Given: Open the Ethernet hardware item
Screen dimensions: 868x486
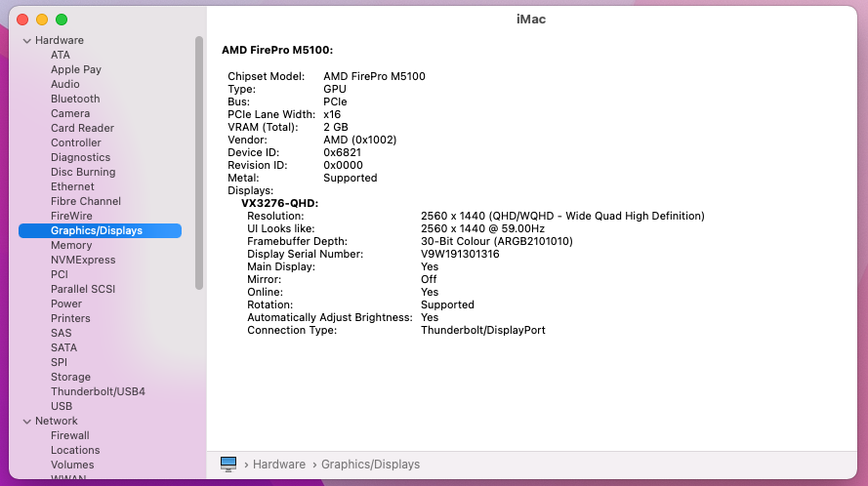Looking at the screenshot, I should tap(72, 186).
